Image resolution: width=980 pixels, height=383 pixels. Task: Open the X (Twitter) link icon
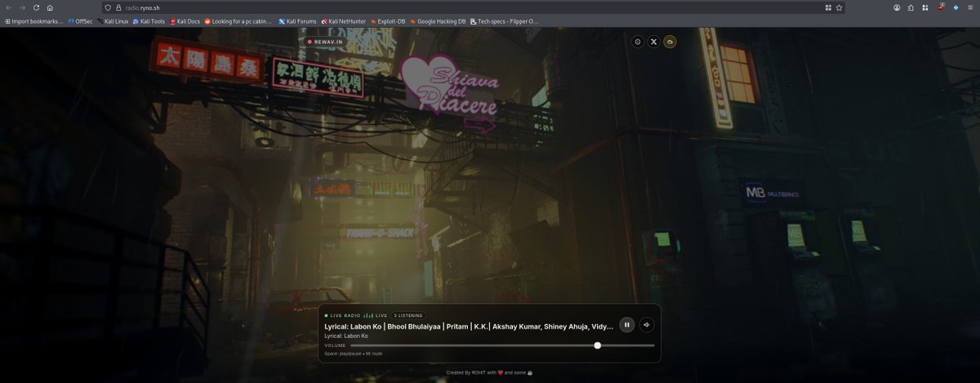[653, 42]
